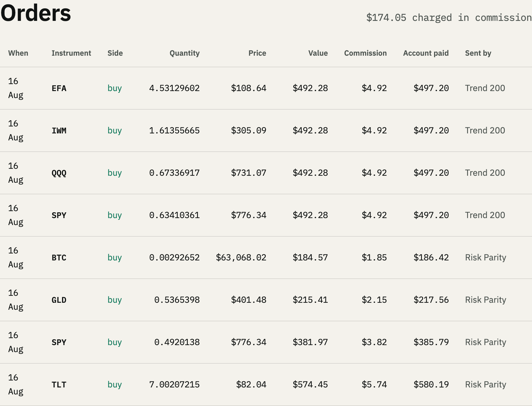Click the IWM price $305.09

[249, 130]
